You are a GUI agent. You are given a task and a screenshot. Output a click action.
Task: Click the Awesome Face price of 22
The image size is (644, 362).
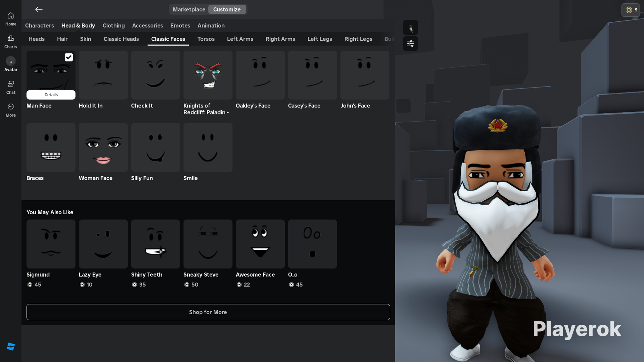point(243,285)
